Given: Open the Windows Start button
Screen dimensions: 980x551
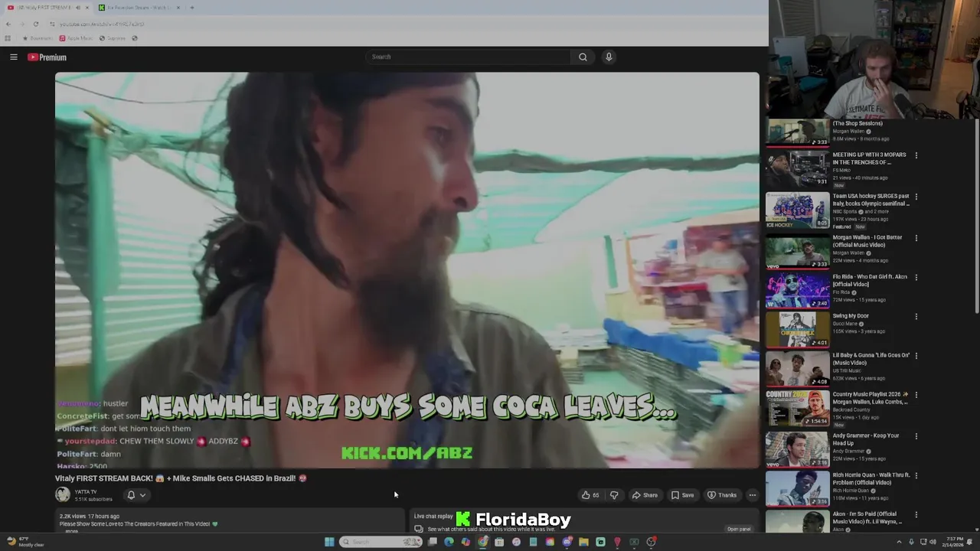Looking at the screenshot, I should 329,542.
